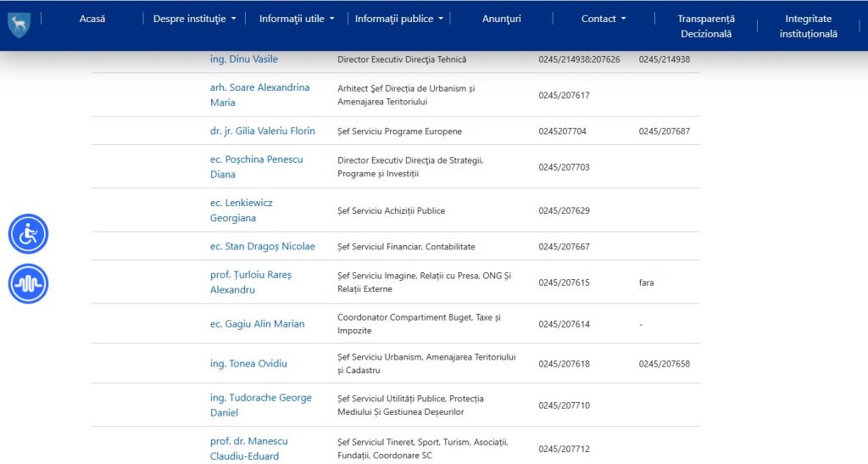Go to the Acasă home page
This screenshot has height=464, width=868.
pos(92,19)
